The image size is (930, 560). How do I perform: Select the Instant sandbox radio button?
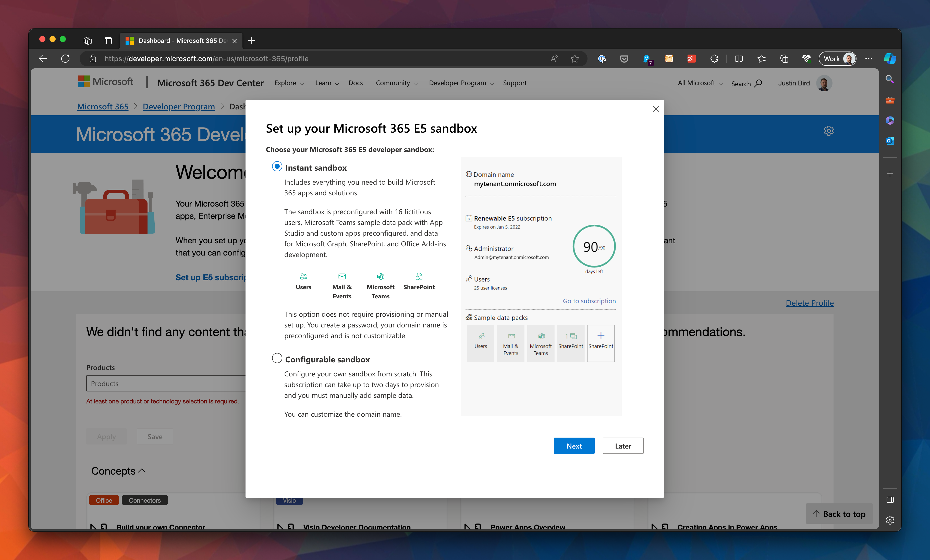click(277, 167)
